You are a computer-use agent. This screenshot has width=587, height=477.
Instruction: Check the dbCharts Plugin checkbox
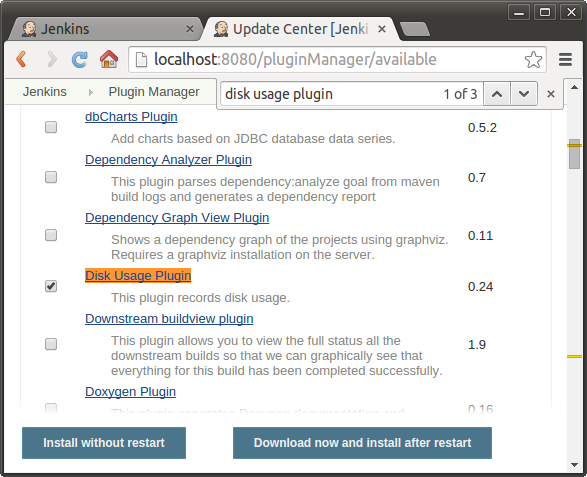(x=51, y=127)
